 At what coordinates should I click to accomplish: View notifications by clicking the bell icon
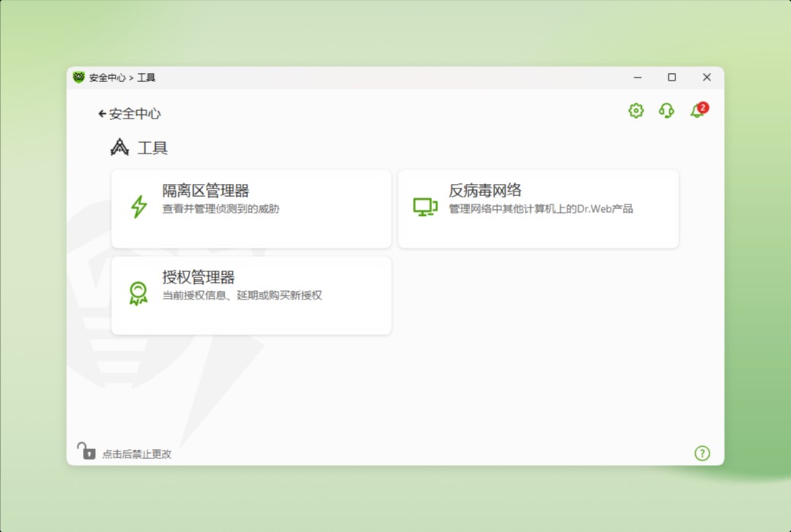pos(696,112)
